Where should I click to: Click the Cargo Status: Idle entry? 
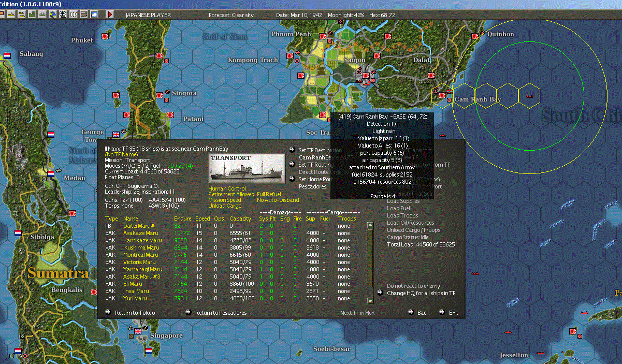pyautogui.click(x=408, y=237)
